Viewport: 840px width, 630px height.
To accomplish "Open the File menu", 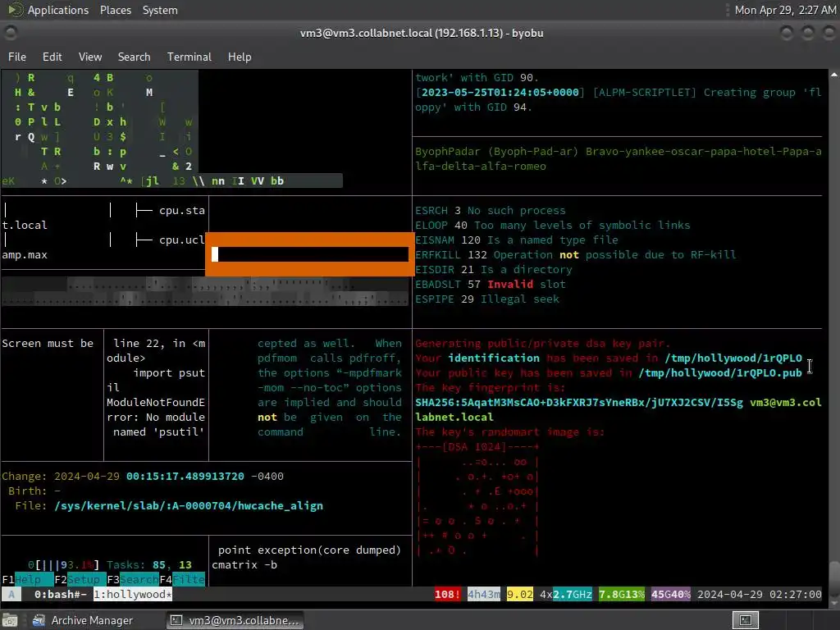I will (17, 57).
